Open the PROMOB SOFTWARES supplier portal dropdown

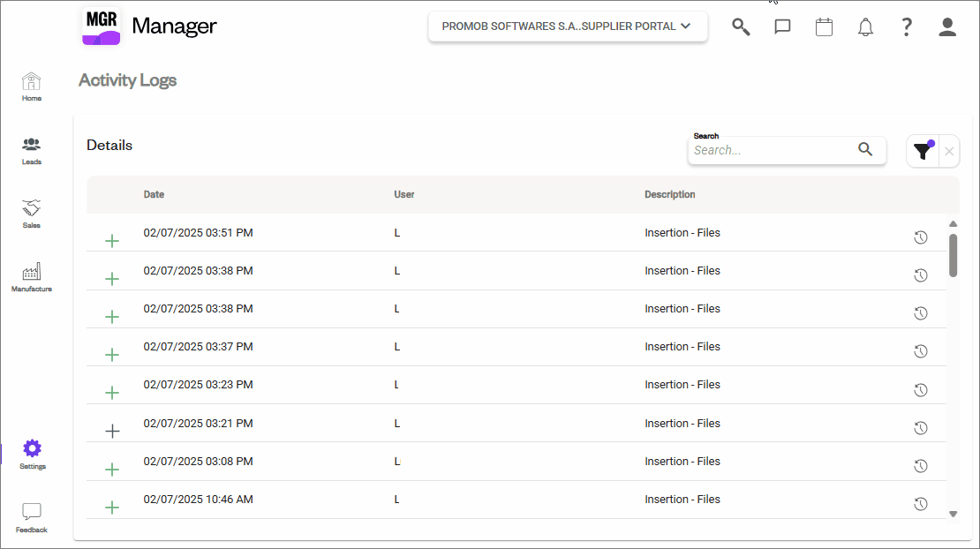567,26
